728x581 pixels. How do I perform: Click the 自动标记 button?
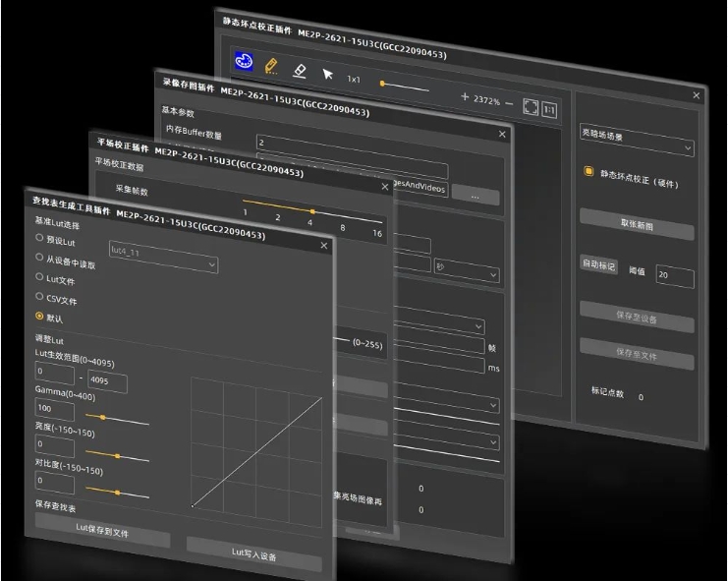(x=599, y=265)
